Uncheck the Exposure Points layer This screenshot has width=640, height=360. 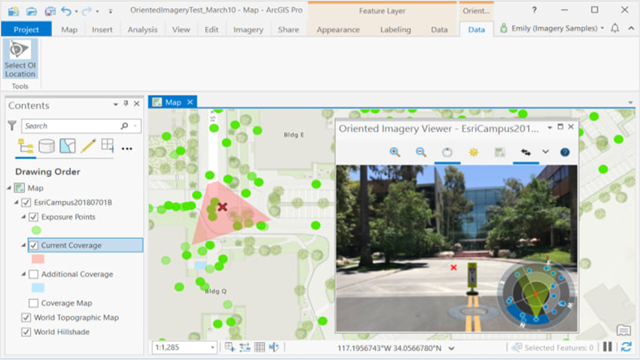33,217
